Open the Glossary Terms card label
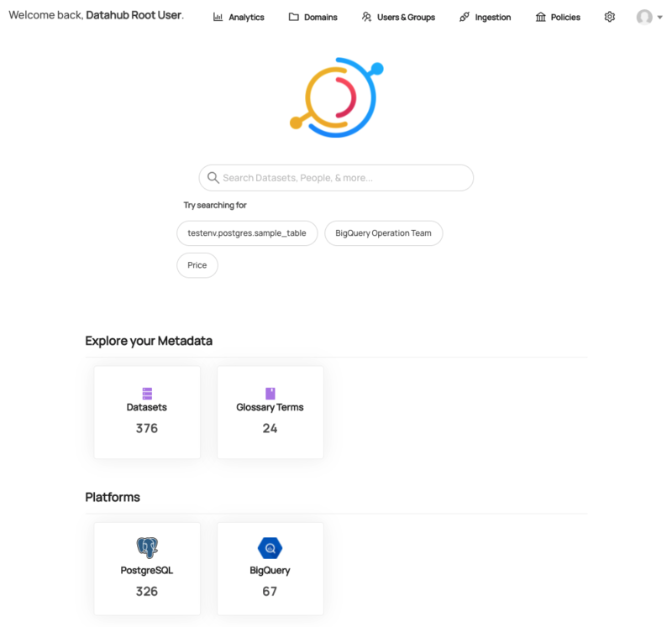This screenshot has height=627, width=672. click(270, 407)
